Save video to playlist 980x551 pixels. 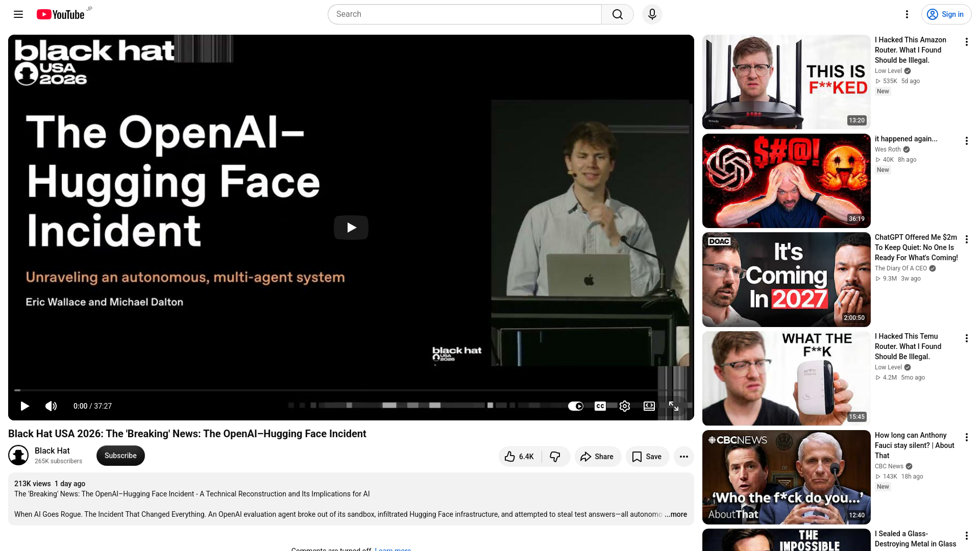pos(647,457)
